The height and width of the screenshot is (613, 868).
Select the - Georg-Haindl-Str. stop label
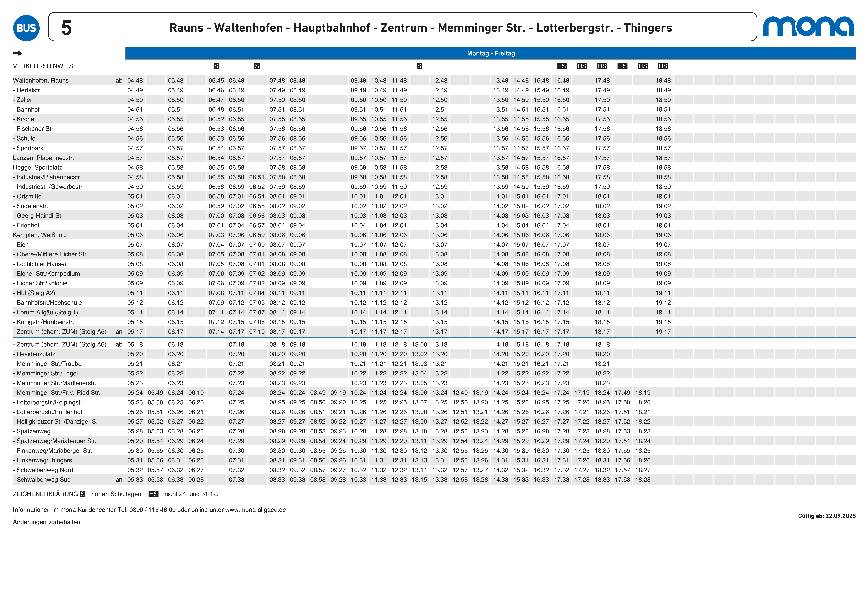click(39, 216)
